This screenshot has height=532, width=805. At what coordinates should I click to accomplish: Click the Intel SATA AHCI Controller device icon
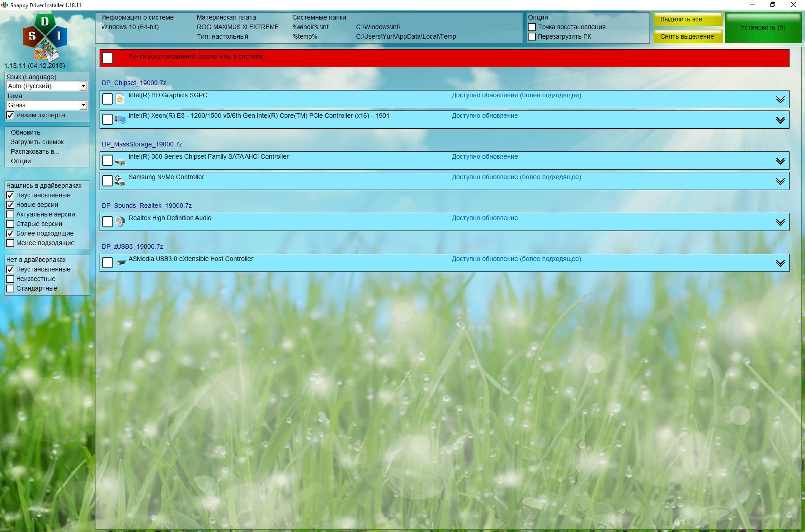(120, 161)
